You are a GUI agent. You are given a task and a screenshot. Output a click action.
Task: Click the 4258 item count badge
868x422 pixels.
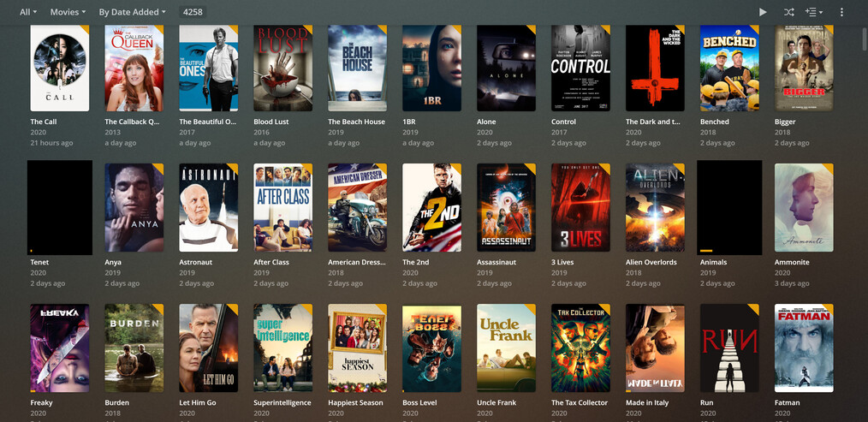(x=193, y=12)
